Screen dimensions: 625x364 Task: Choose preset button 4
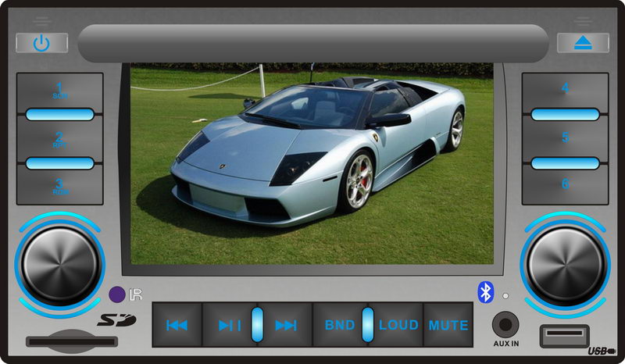click(x=565, y=91)
